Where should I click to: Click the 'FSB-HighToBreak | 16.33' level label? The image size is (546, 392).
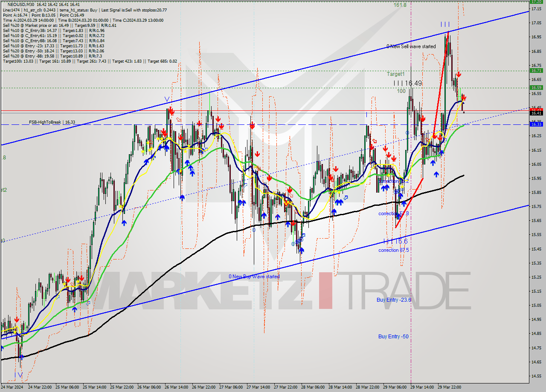pyautogui.click(x=52, y=122)
